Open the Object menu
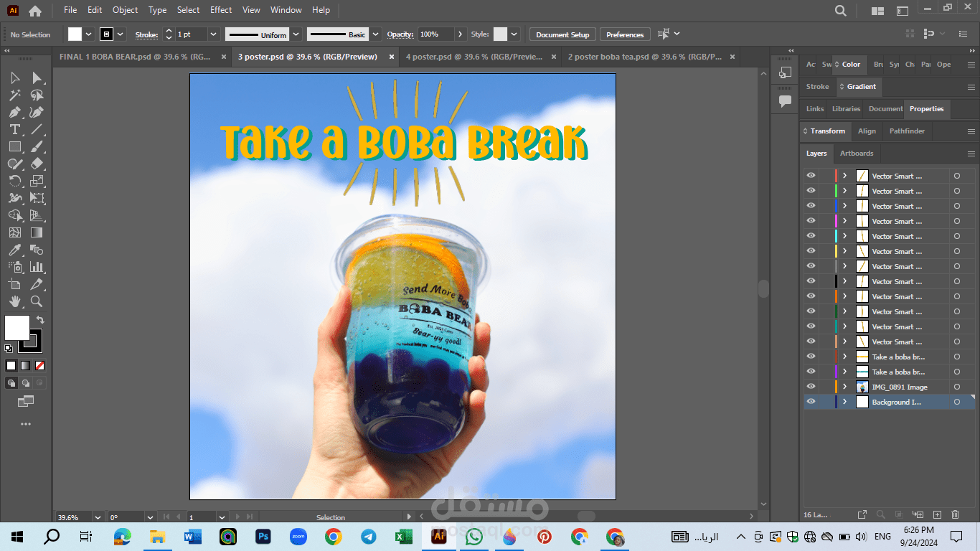Screen dimensions: 980x551 pos(126,10)
